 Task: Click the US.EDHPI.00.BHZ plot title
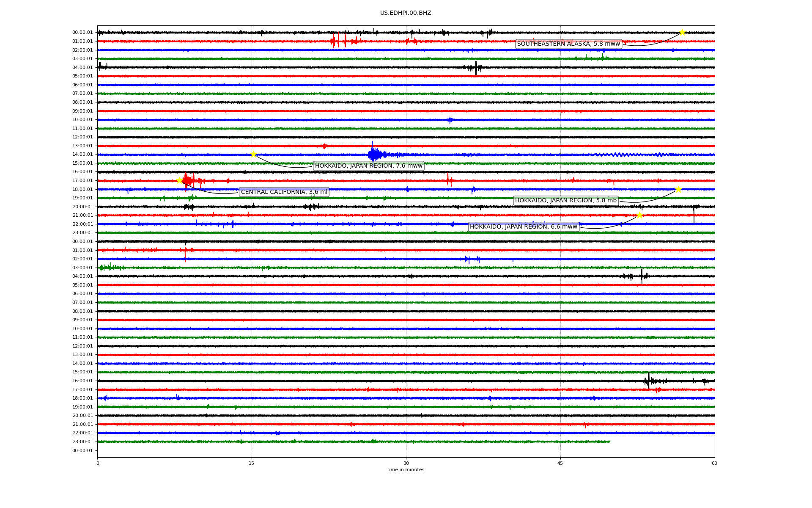[406, 13]
